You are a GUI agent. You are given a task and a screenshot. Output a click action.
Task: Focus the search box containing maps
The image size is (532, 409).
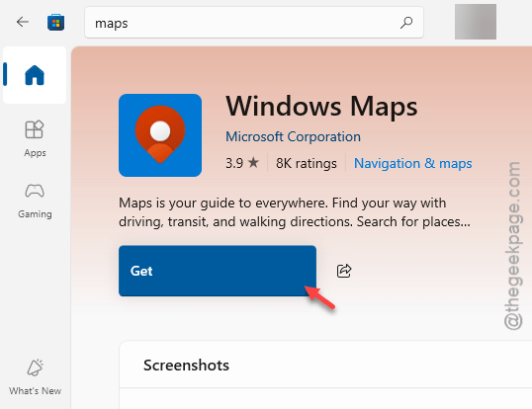click(x=254, y=23)
